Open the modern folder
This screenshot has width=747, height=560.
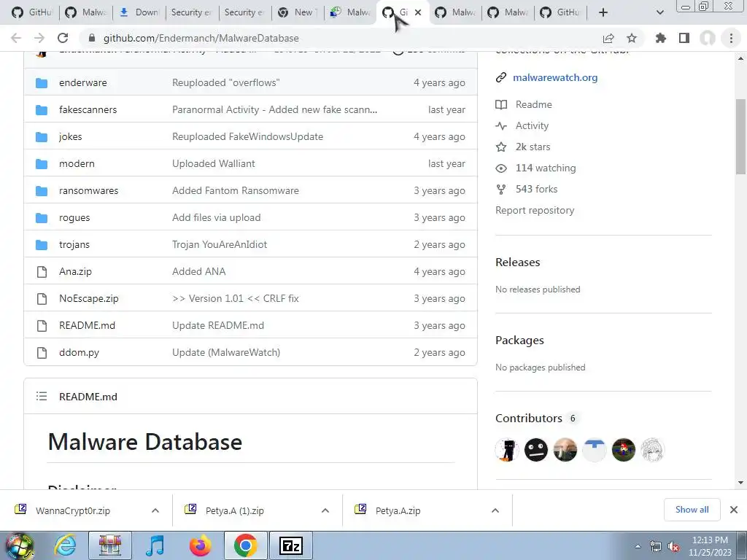(77, 163)
